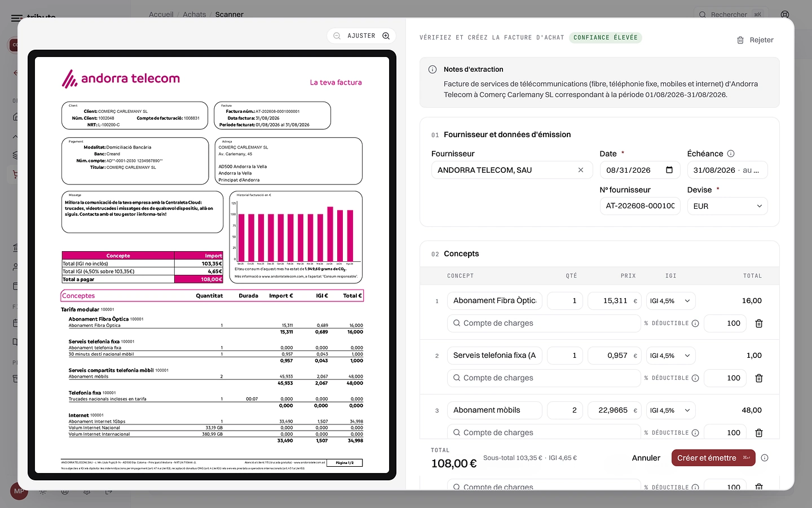Click the AJUSTER fit control
Image resolution: width=812 pixels, height=508 pixels.
click(361, 36)
